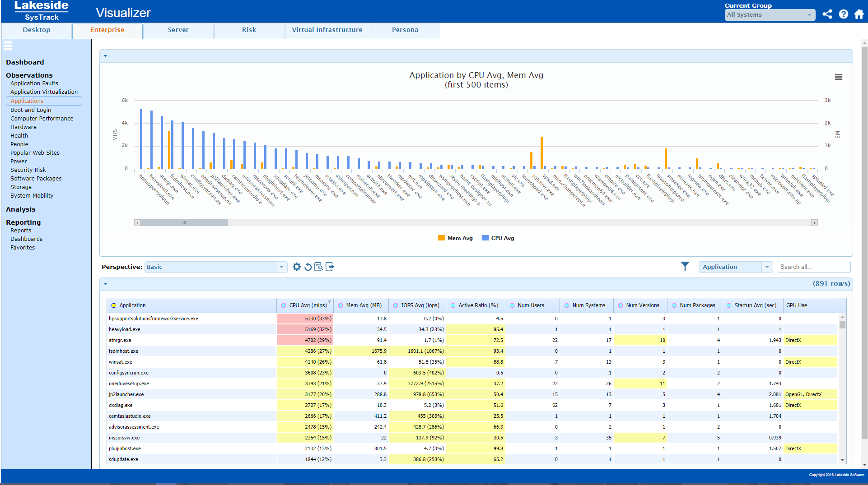The image size is (868, 485).
Task: Click the refresh perspective icon
Action: pyautogui.click(x=308, y=267)
